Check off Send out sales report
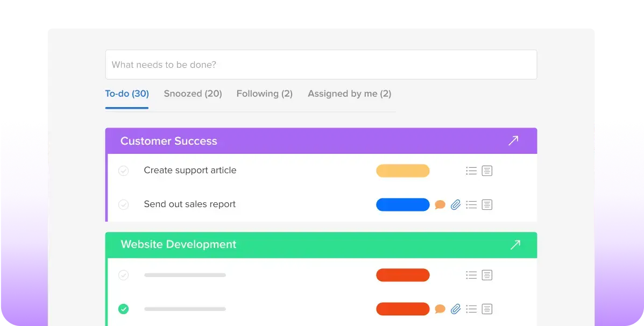The height and width of the screenshot is (326, 644). coord(124,204)
